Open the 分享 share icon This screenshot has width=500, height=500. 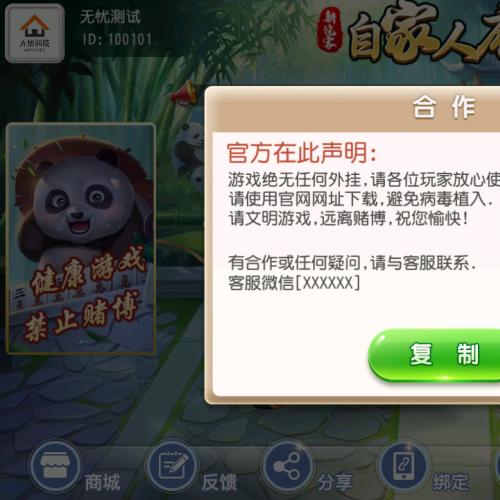pyautogui.click(x=287, y=466)
